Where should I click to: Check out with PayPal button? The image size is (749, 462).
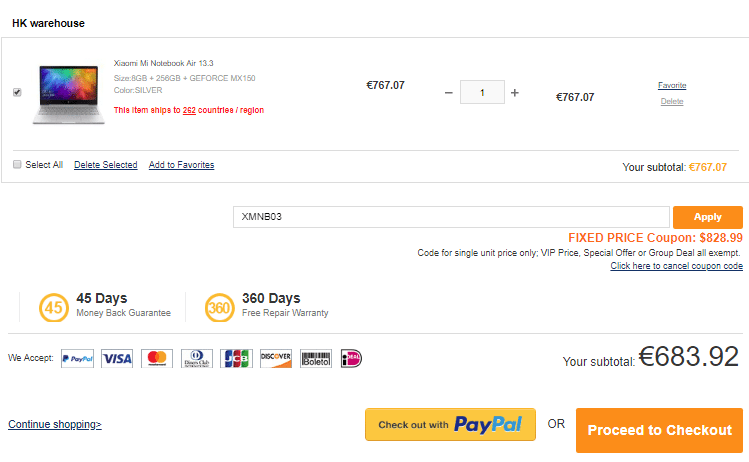click(x=450, y=425)
